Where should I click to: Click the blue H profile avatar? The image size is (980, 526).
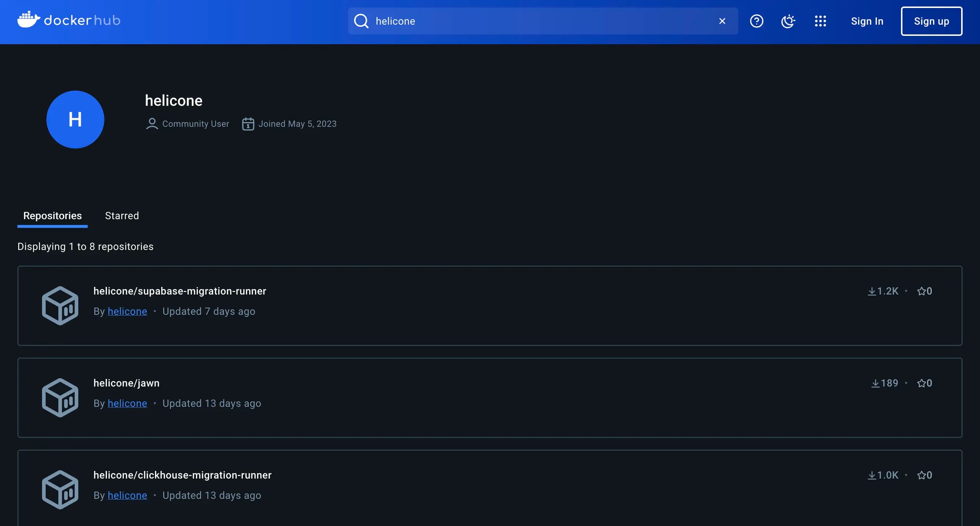(x=75, y=120)
